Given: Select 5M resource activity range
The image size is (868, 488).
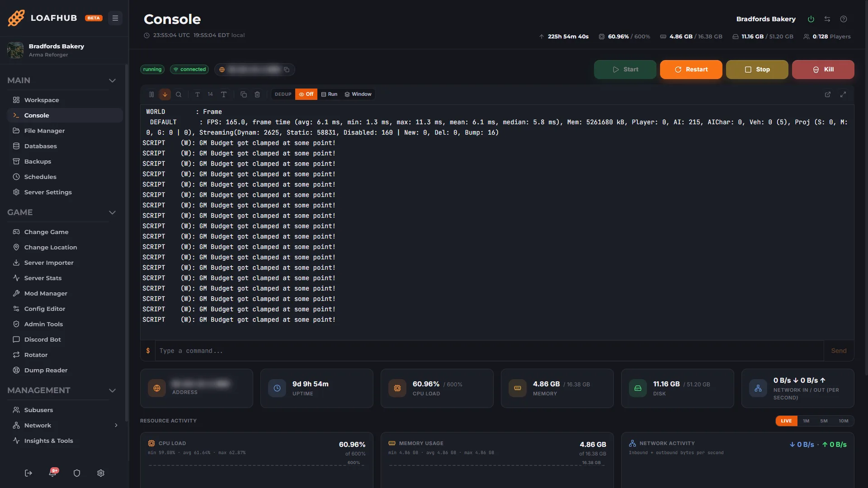Looking at the screenshot, I should (x=824, y=421).
